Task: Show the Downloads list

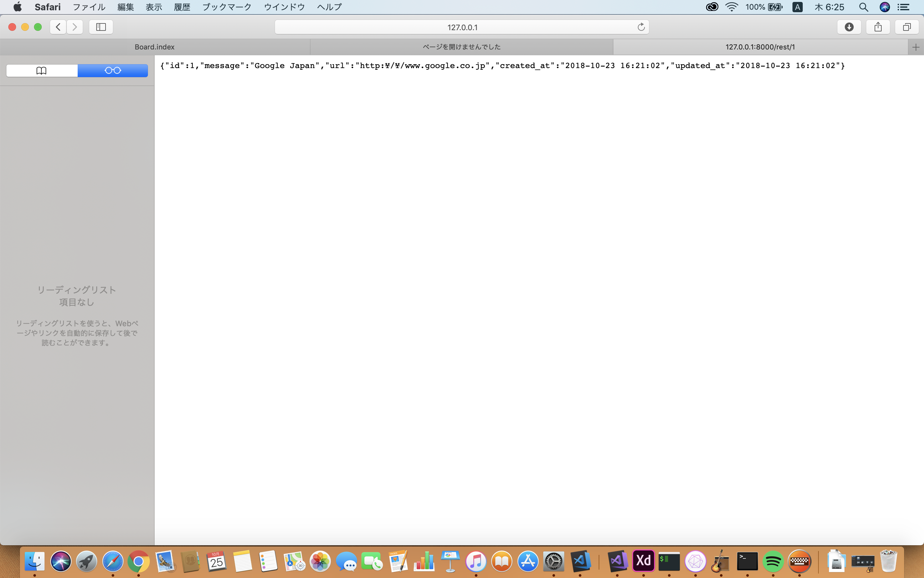Action: coord(849,27)
